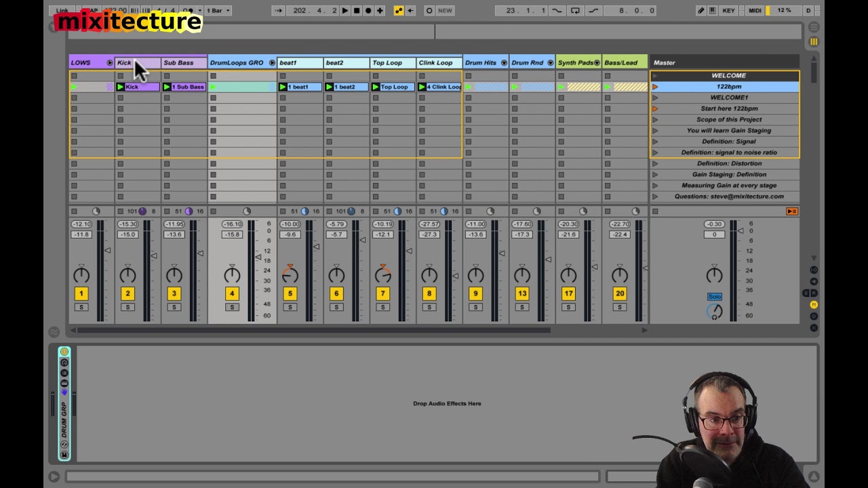Click the Master pan knob
Viewport: 868px width, 488px height.
pos(714,274)
